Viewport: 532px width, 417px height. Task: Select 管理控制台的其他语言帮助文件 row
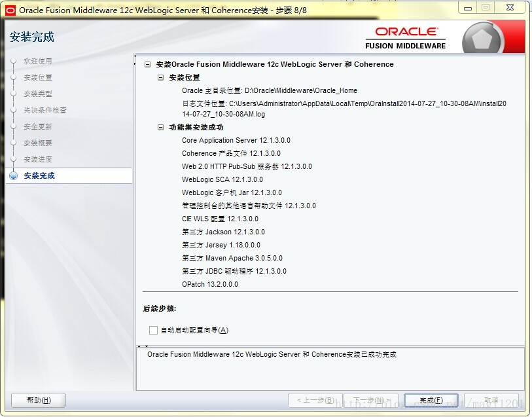pos(249,206)
